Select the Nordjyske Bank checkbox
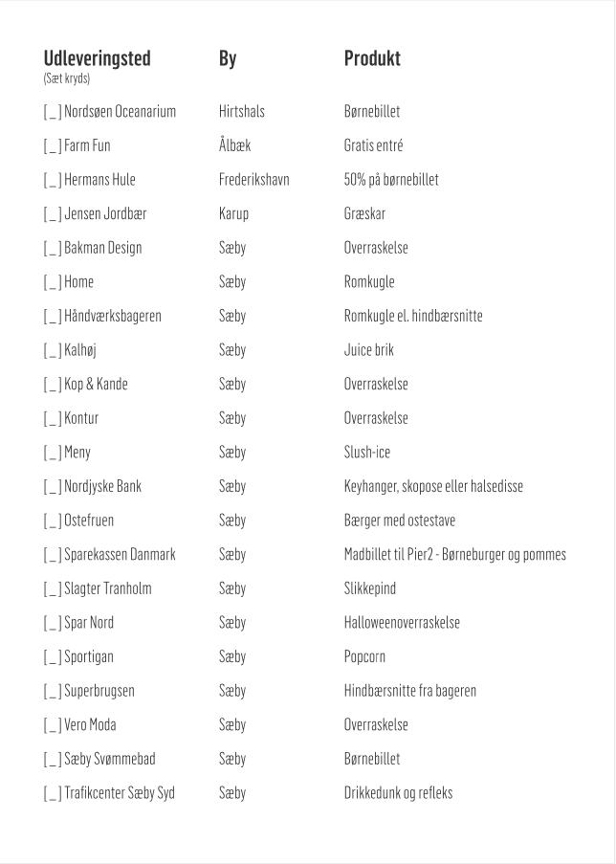Screen dimensions: 616x864 [53, 487]
